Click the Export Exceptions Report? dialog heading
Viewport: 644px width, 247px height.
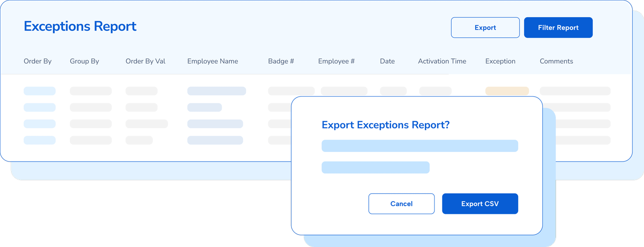[x=386, y=125]
